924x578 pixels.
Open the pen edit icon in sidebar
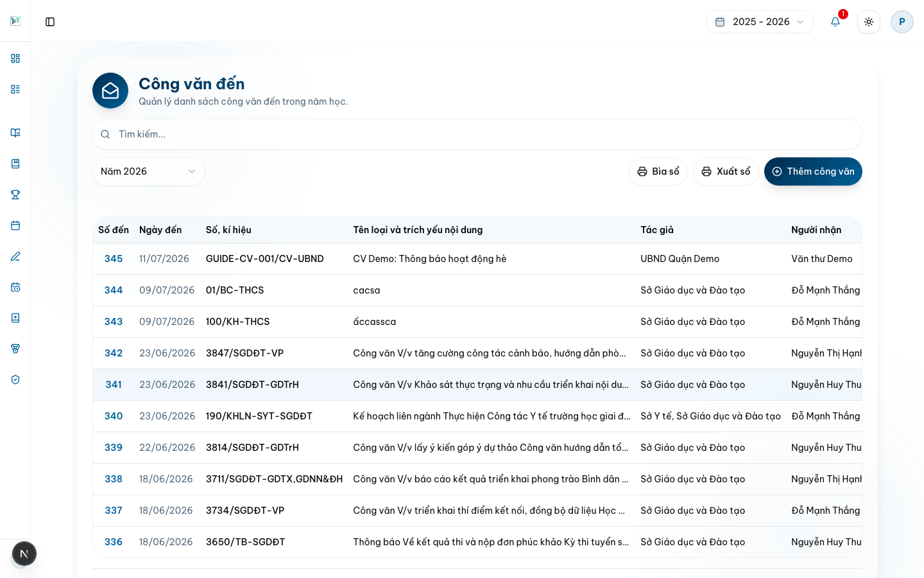point(15,256)
